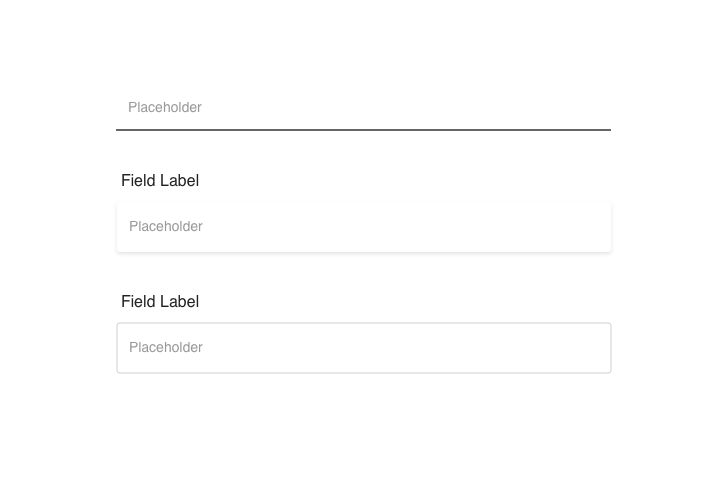This screenshot has width=727, height=494.
Task: Click the dark underline beneath the top field
Action: [x=363, y=130]
